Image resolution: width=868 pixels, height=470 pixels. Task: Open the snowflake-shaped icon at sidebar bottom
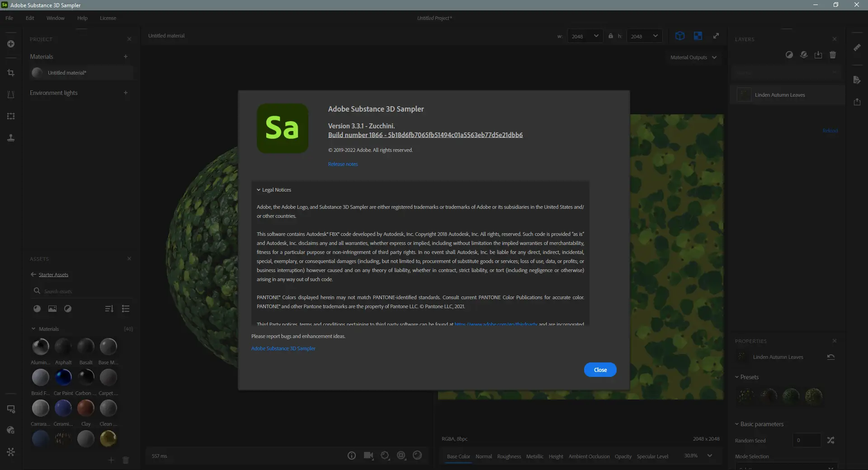point(11,452)
